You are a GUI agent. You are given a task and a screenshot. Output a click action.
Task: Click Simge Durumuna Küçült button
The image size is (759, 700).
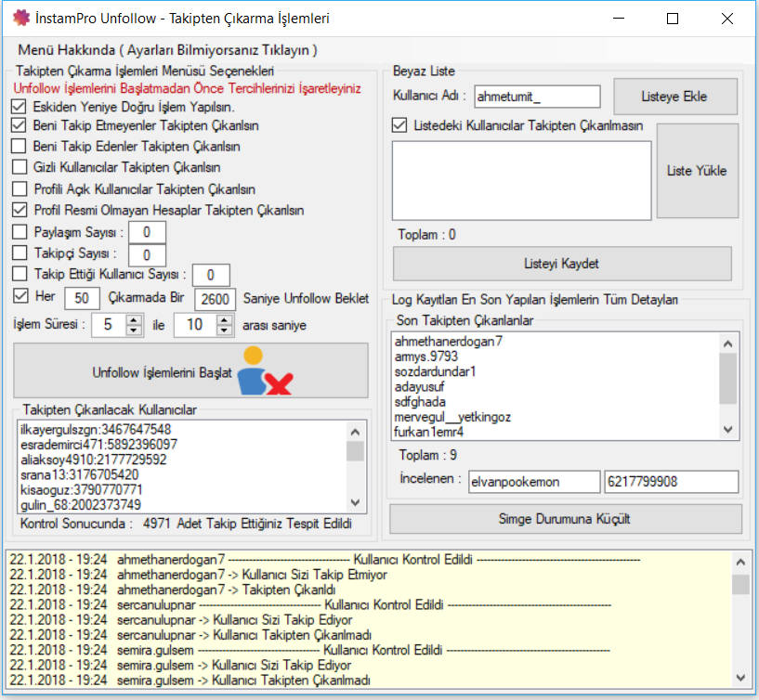(x=565, y=519)
